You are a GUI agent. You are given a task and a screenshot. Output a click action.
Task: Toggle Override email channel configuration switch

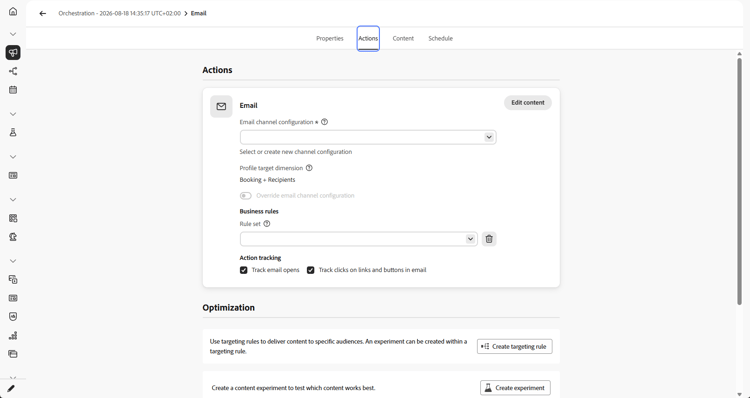click(245, 196)
